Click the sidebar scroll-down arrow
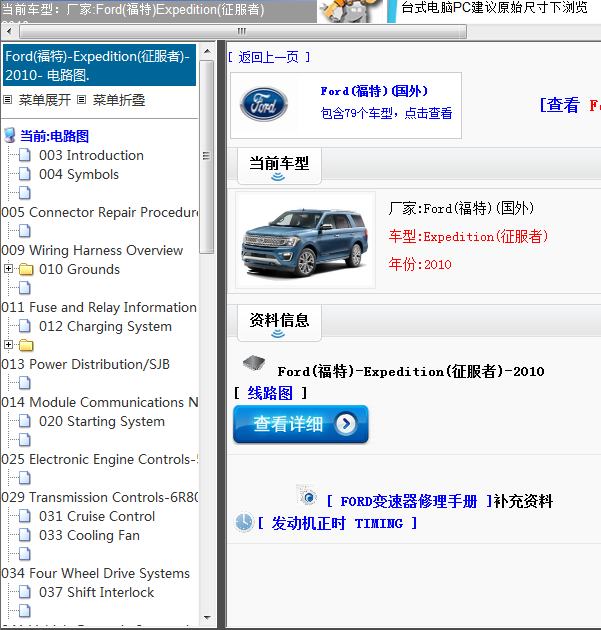601x630 pixels. point(207,618)
